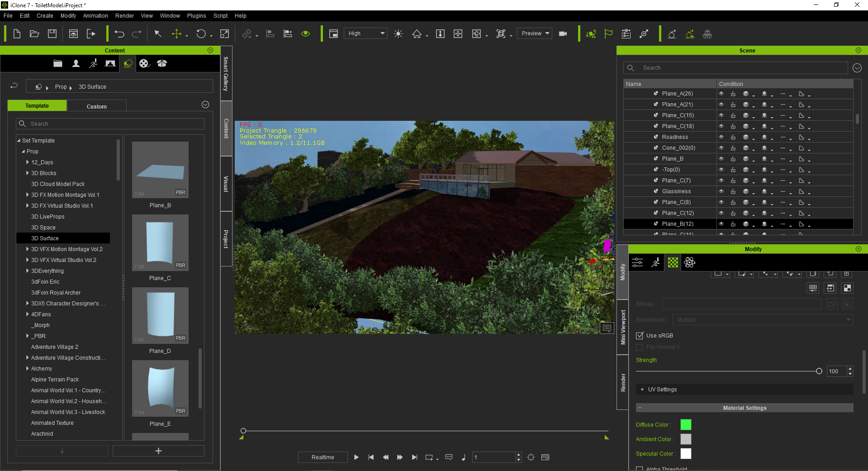Save the project with disk icon
Image resolution: width=868 pixels, height=471 pixels.
tap(52, 34)
